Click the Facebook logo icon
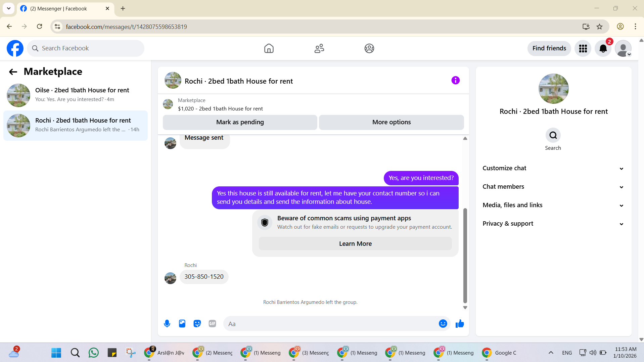Viewport: 644px width, 362px height. pyautogui.click(x=15, y=48)
